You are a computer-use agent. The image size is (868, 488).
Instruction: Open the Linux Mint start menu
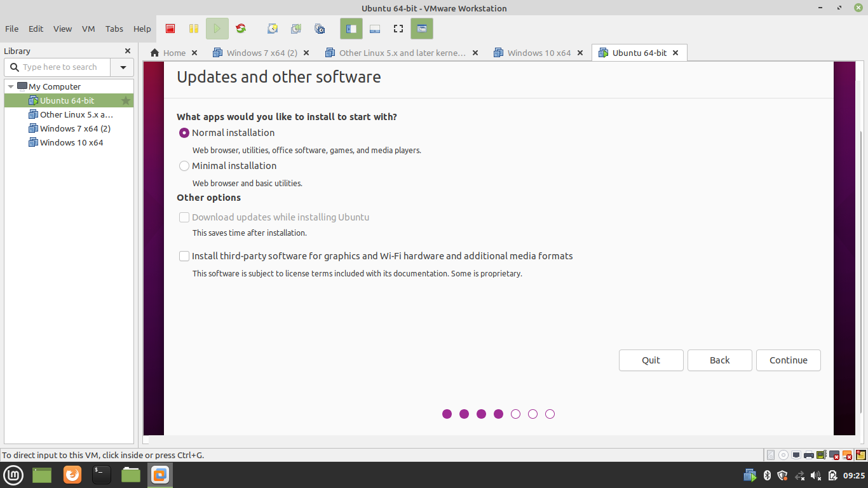13,475
